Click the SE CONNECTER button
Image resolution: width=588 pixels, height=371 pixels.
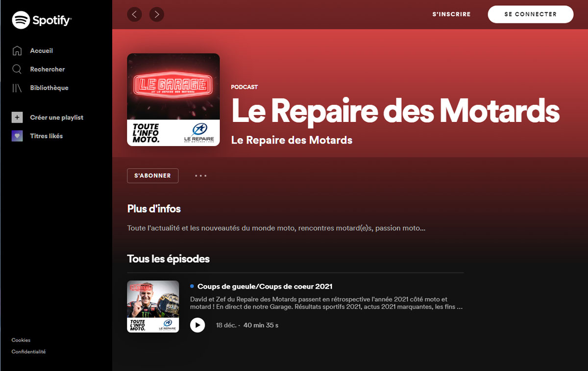click(531, 14)
